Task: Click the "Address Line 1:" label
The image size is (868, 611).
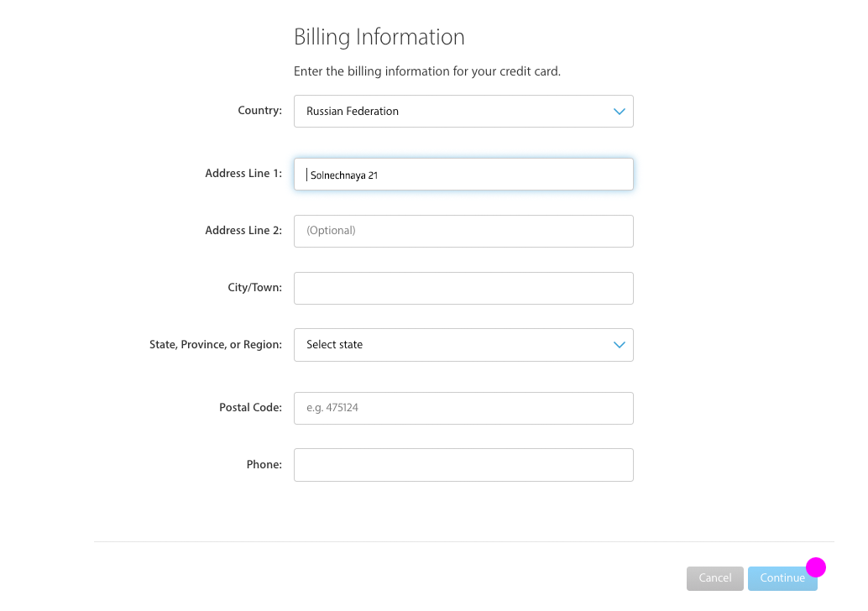Action: 243,174
